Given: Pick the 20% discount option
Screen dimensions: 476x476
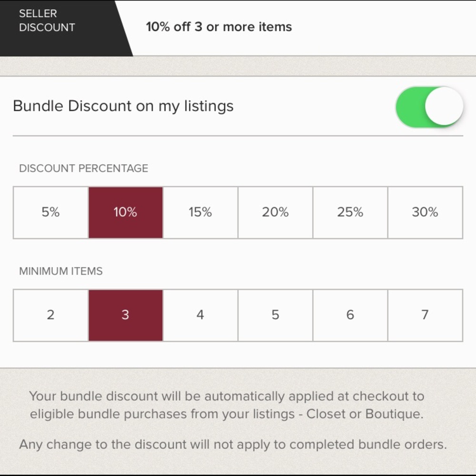Looking at the screenshot, I should pos(275,212).
